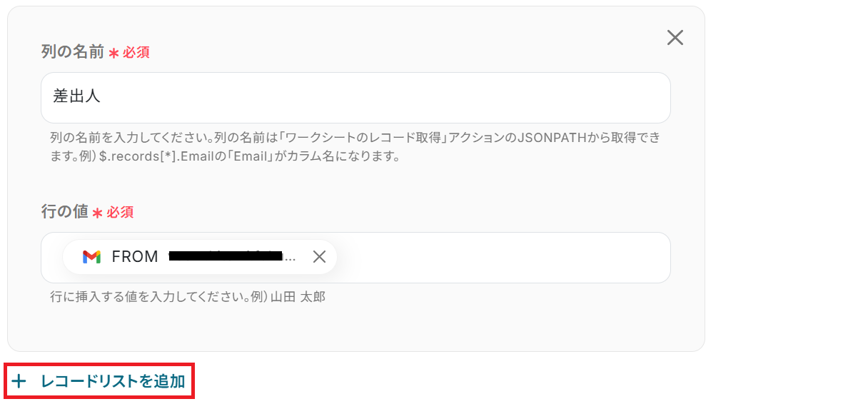Screen dimensions: 868x404
Task: Click the 差出人 text in input
Action: 77,97
